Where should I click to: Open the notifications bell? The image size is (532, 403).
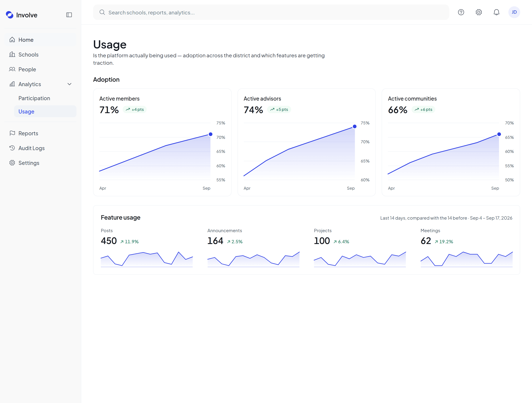pyautogui.click(x=496, y=12)
